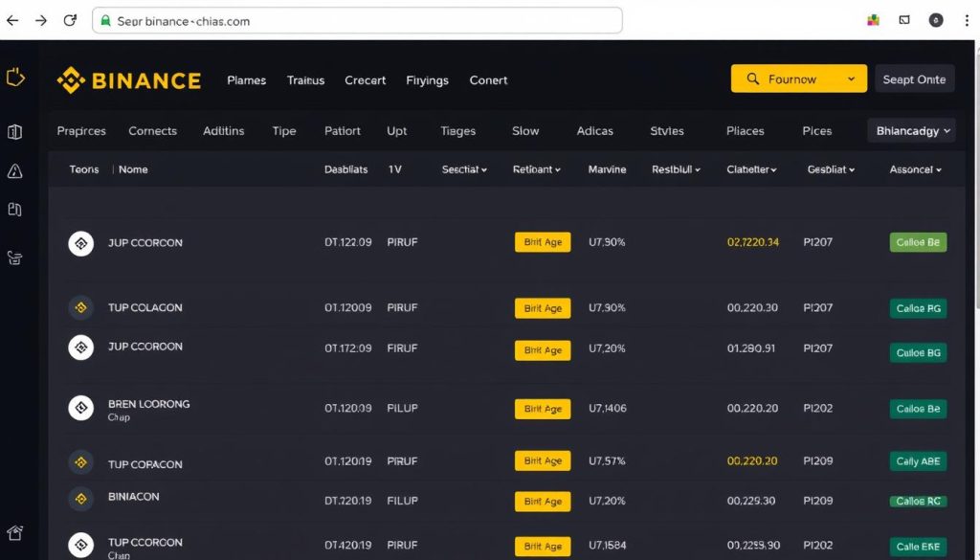This screenshot has width=980, height=560.
Task: Switch to the Adtitins tab
Action: tap(223, 131)
